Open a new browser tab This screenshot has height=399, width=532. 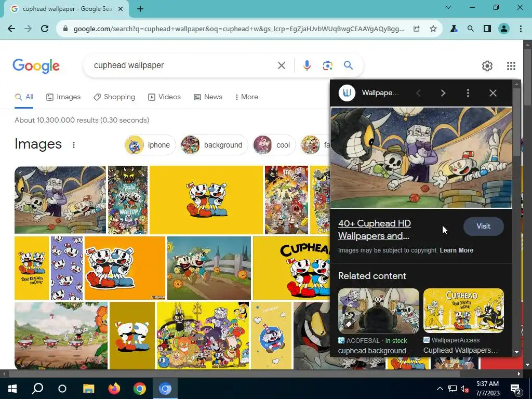[x=140, y=9]
